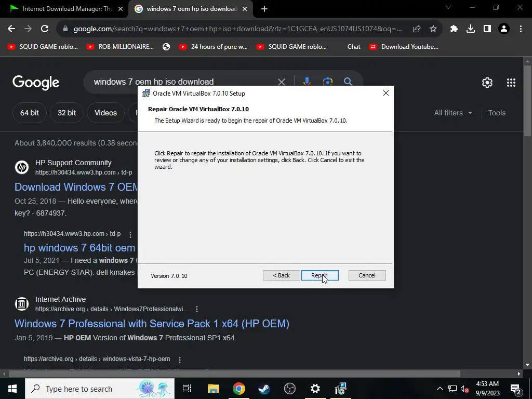532x399 pixels.
Task: Select the Videos filter chip
Action: [x=105, y=113]
